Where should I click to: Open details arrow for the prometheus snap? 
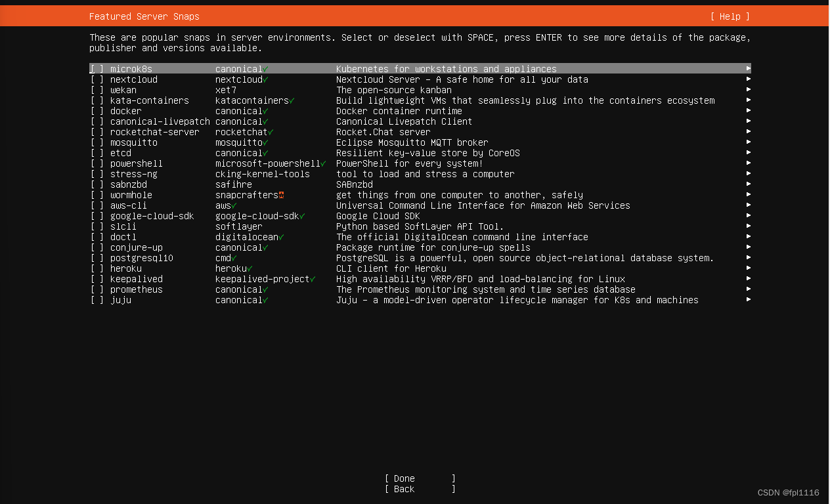[748, 289]
